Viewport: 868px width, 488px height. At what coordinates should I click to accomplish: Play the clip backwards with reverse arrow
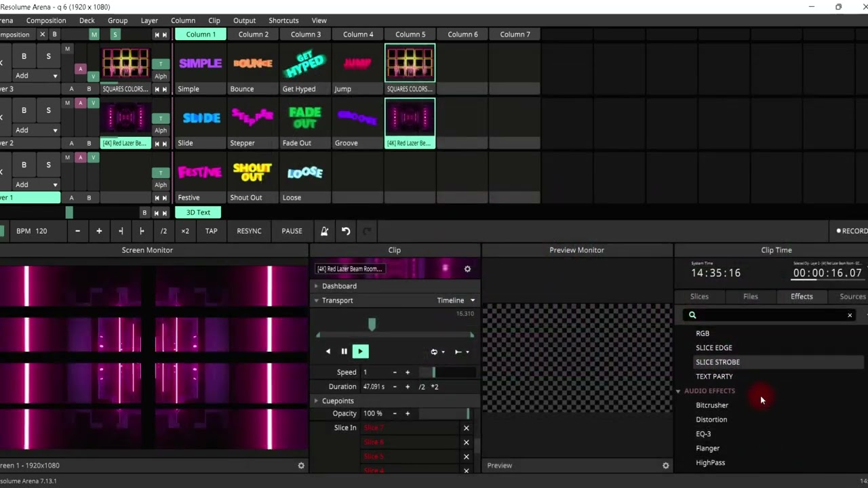click(x=328, y=352)
